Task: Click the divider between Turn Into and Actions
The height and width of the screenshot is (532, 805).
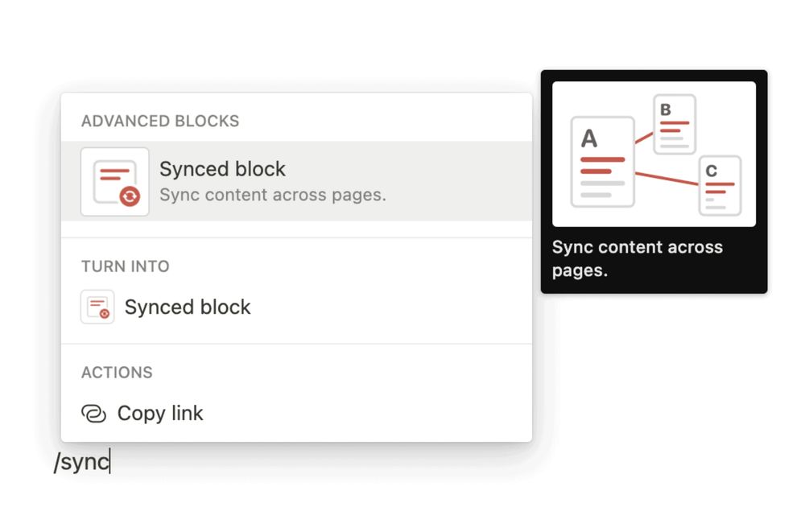Action: point(296,344)
